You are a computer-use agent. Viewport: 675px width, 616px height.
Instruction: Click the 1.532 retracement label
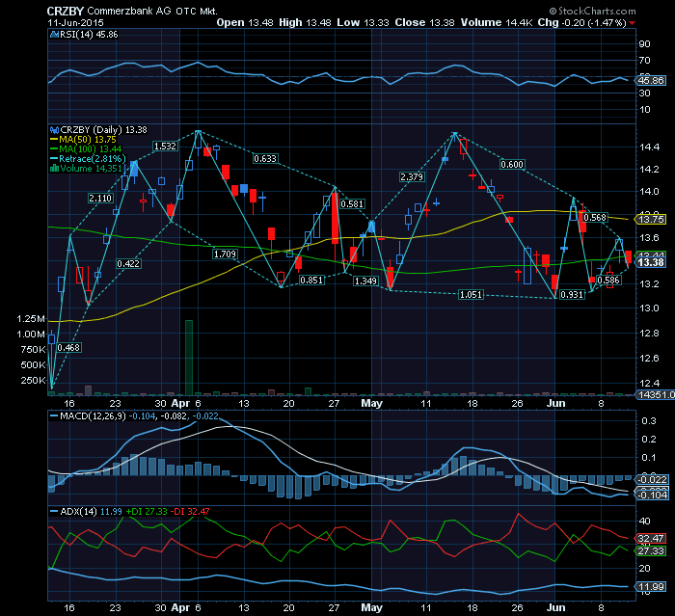pos(165,147)
